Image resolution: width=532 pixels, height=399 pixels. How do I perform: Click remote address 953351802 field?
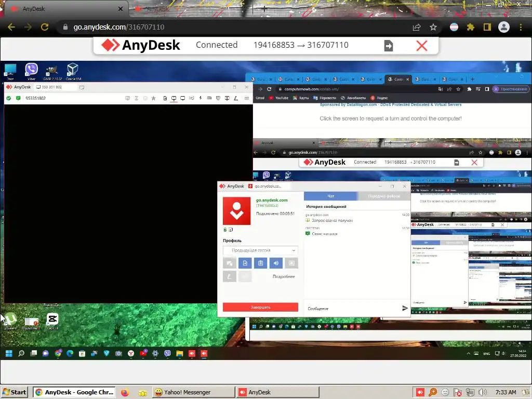pyautogui.click(x=36, y=98)
